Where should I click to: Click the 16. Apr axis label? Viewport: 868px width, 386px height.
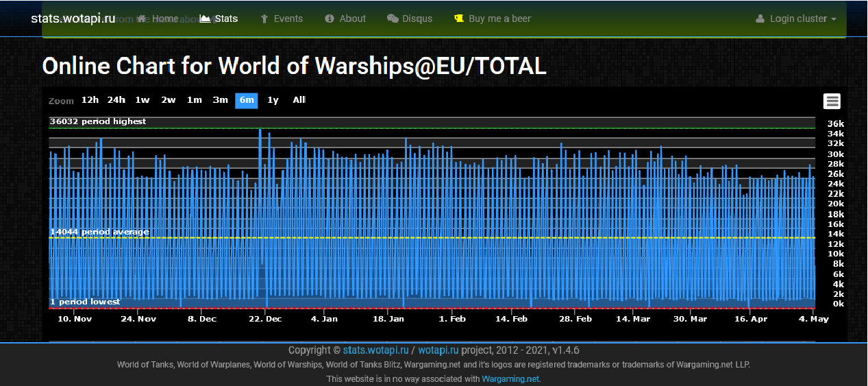coord(751,319)
